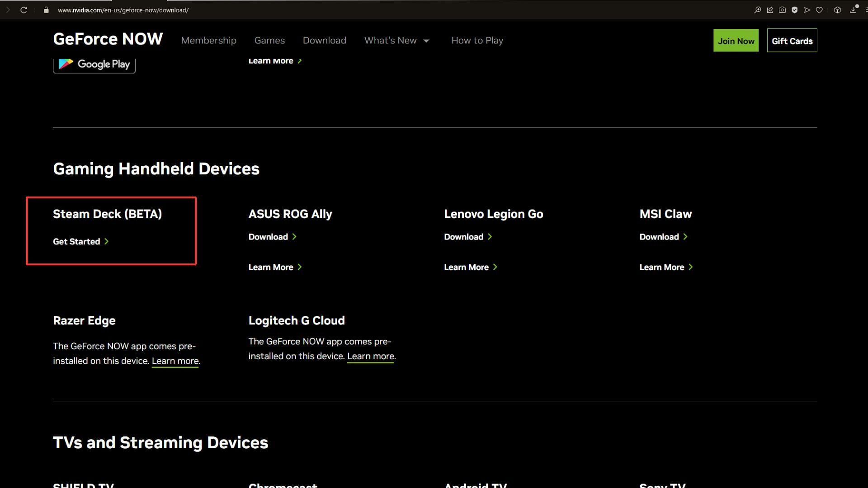Click the Membership tab
868x488 pixels.
(209, 40)
